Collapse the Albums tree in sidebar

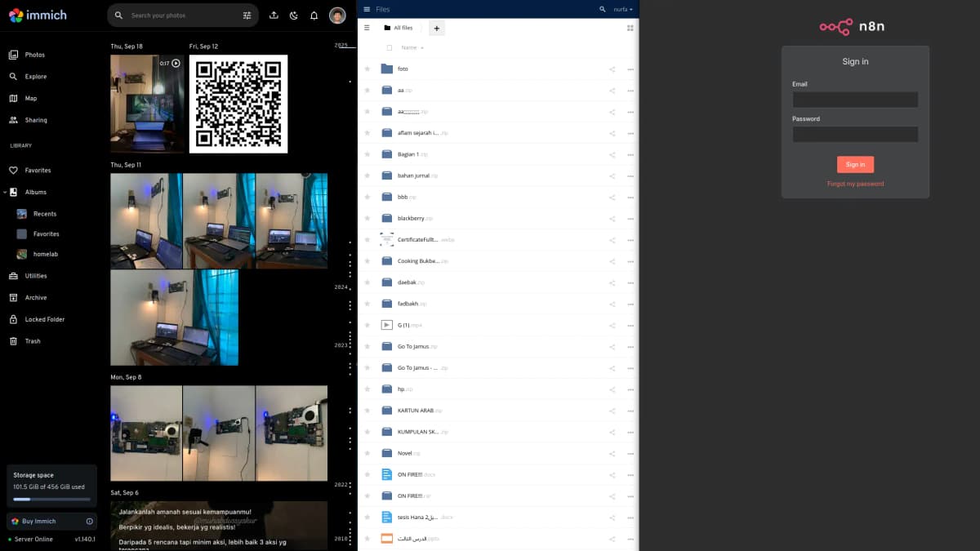point(5,193)
